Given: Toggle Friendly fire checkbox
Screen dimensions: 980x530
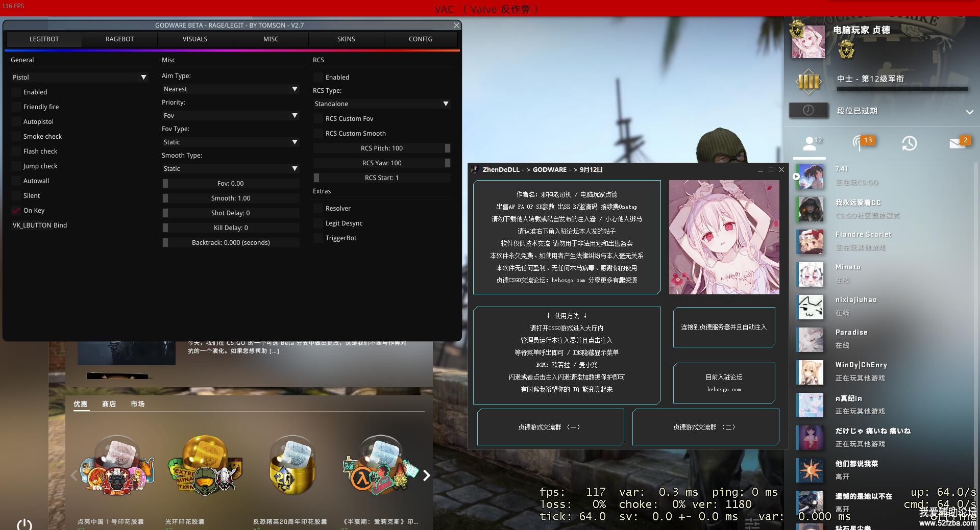Looking at the screenshot, I should point(16,107).
